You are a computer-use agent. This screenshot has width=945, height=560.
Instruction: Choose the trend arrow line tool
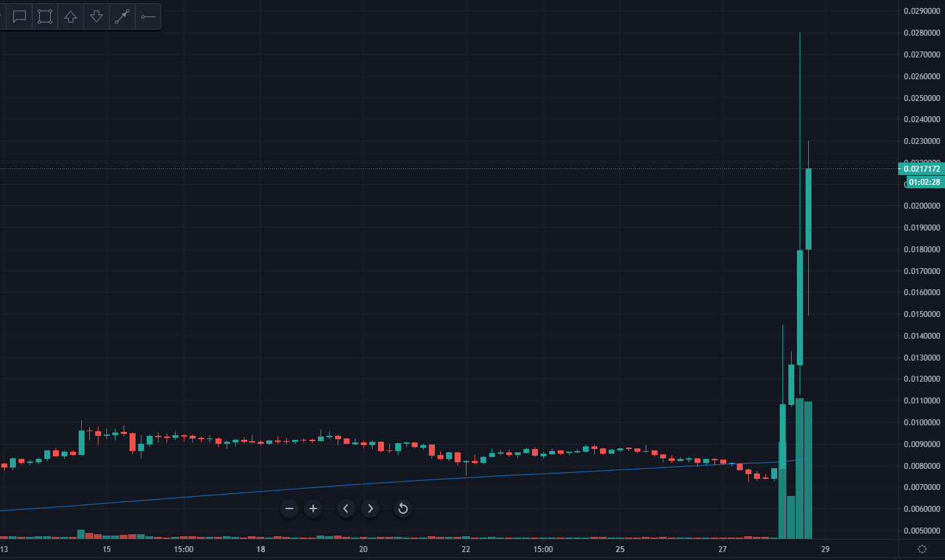click(x=122, y=17)
